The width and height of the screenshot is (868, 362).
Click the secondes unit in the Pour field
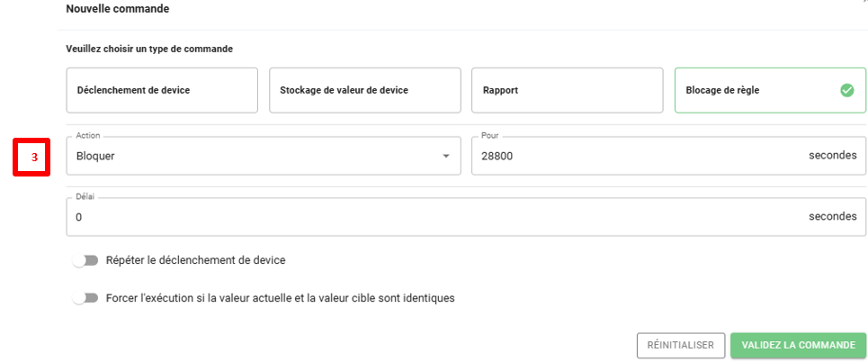click(x=832, y=156)
